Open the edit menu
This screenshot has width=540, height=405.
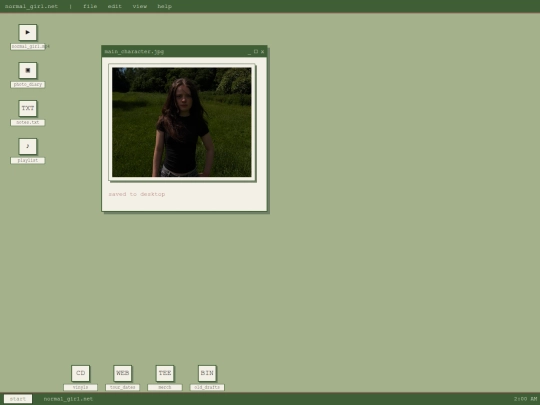115,6
